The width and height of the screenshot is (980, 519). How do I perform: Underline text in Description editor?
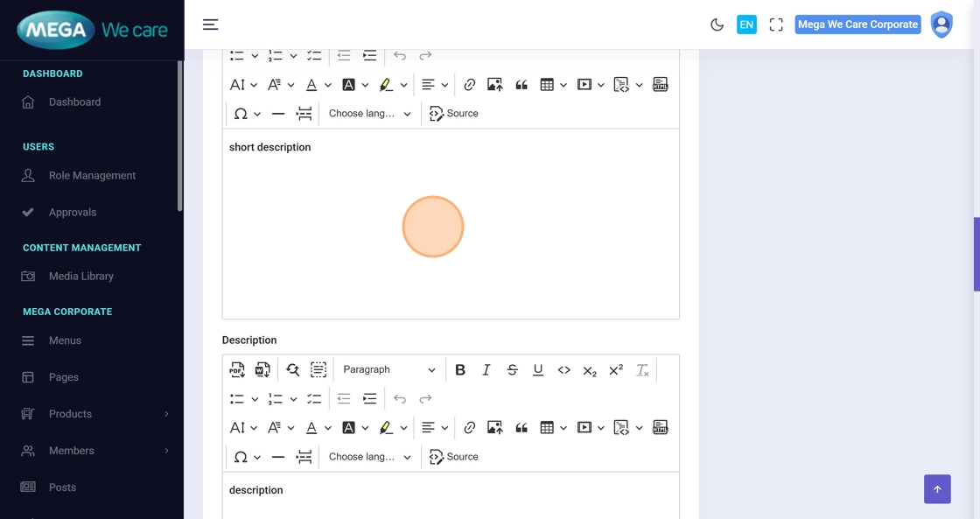click(538, 370)
